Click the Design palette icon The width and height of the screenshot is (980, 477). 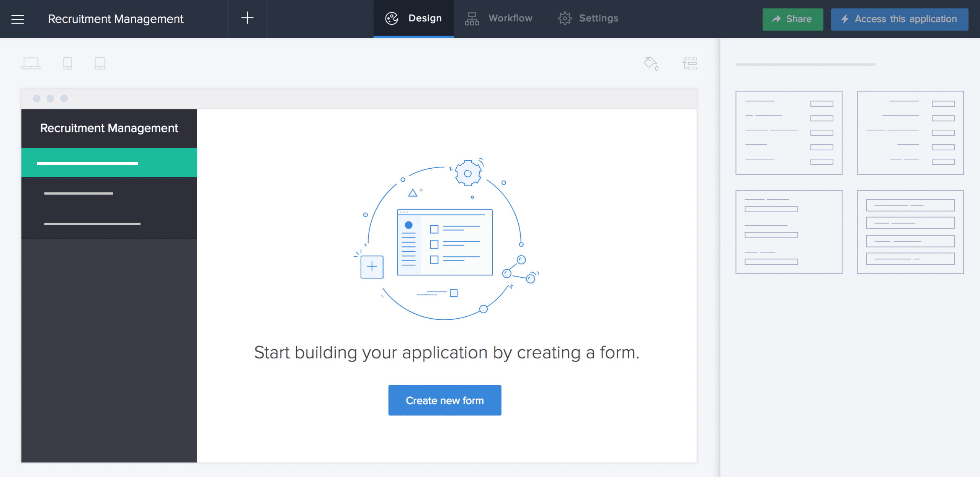point(392,18)
